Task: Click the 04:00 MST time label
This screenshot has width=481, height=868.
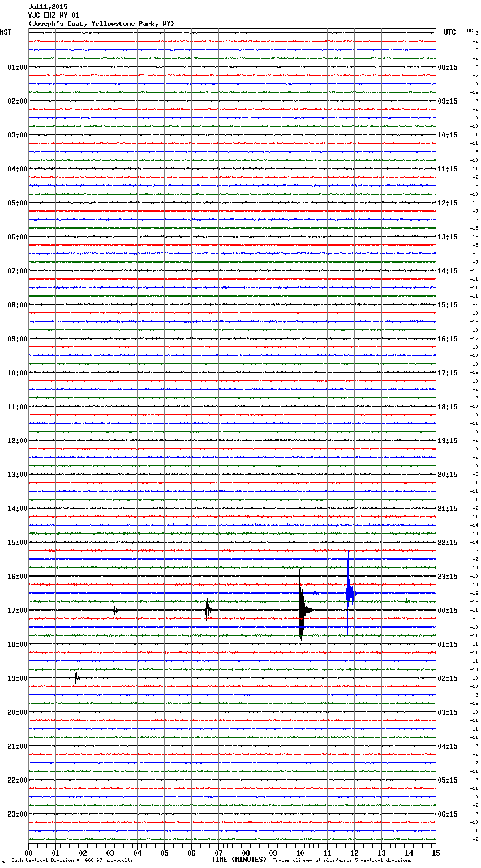Action: click(17, 169)
